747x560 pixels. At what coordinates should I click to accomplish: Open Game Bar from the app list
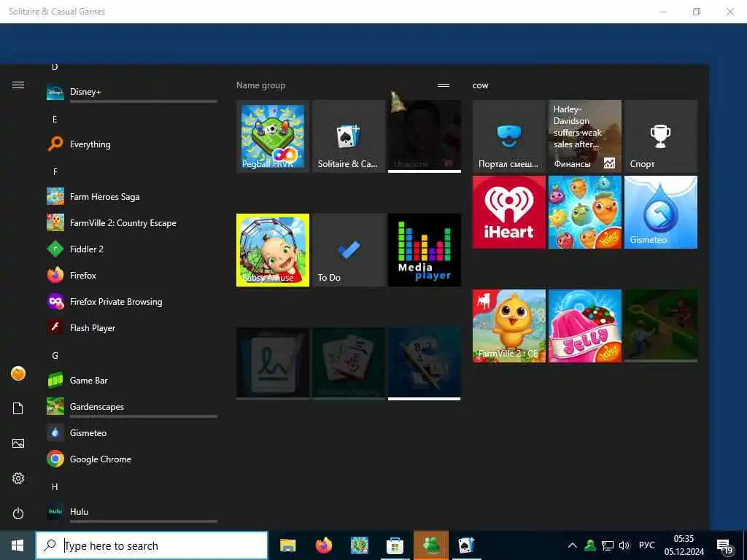point(132,380)
